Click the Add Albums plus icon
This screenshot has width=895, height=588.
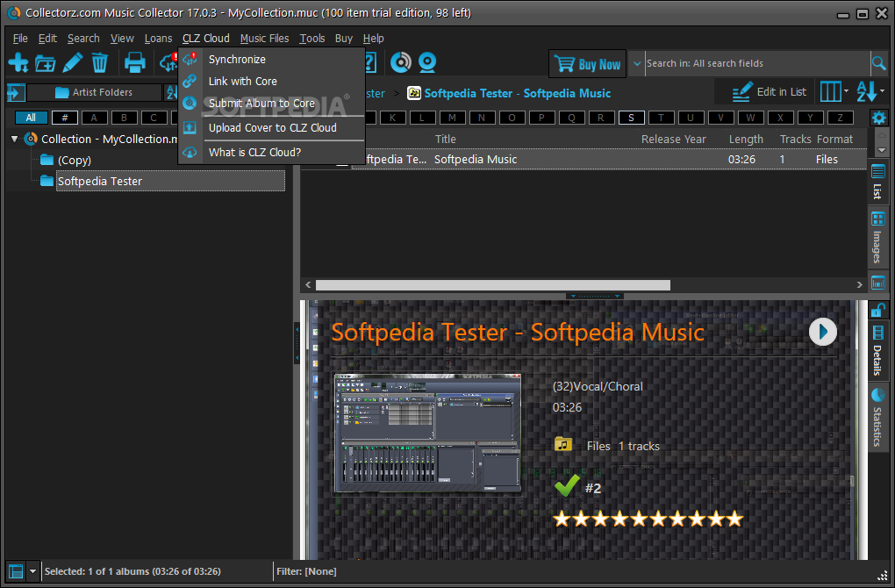click(18, 62)
